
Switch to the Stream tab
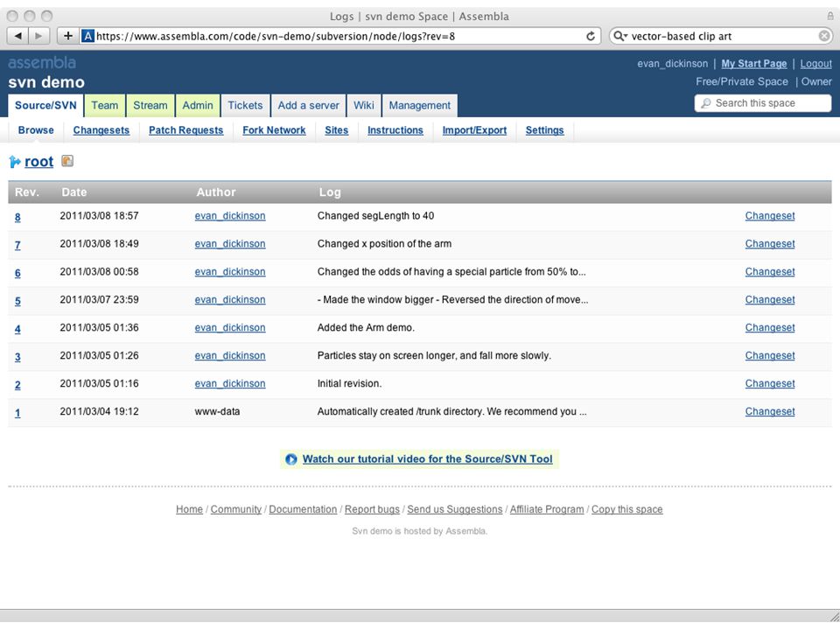[x=150, y=106]
